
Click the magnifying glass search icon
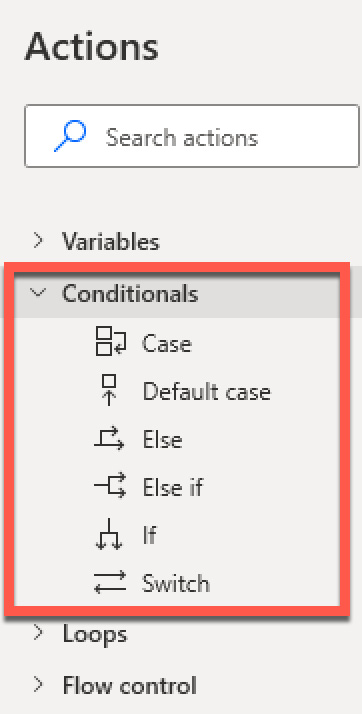70,136
